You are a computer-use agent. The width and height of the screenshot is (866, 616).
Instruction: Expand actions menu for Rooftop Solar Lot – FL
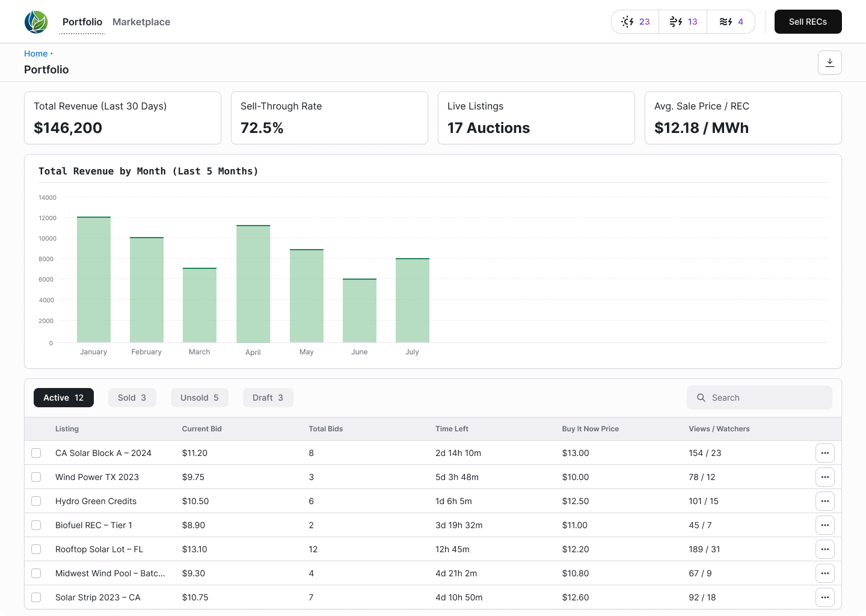coord(825,549)
